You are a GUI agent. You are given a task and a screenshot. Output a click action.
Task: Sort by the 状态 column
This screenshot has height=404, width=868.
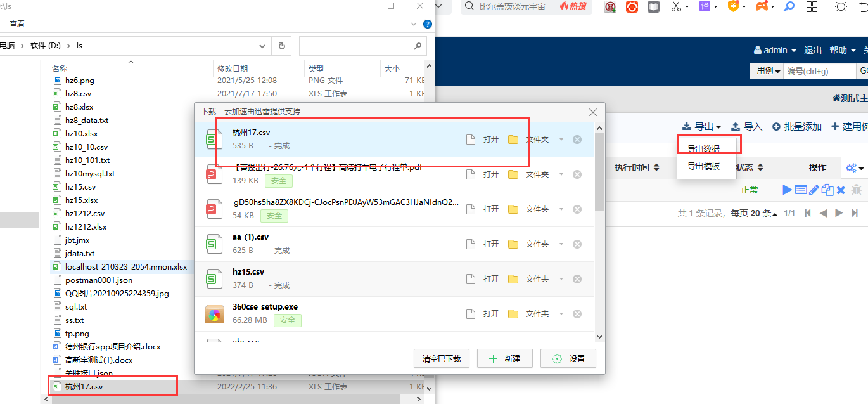click(748, 167)
